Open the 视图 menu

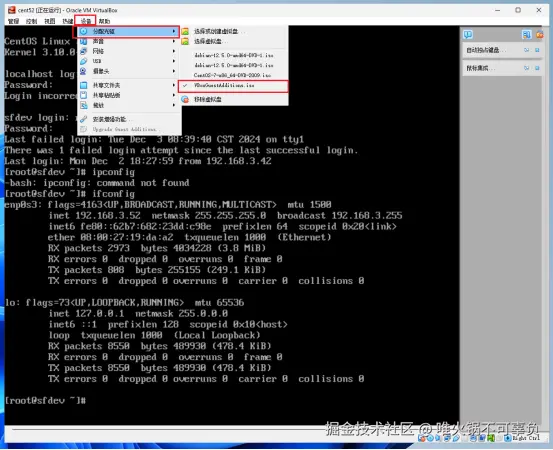click(x=49, y=21)
